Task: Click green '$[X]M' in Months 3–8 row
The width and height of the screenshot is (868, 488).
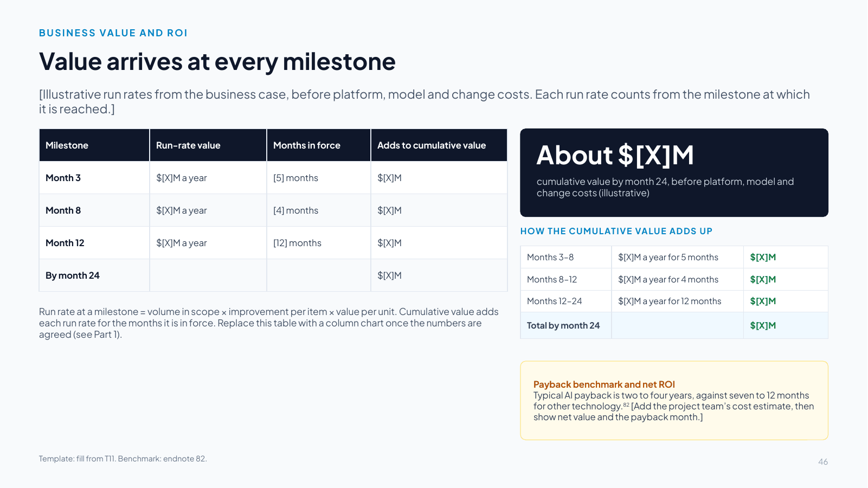Action: point(763,257)
